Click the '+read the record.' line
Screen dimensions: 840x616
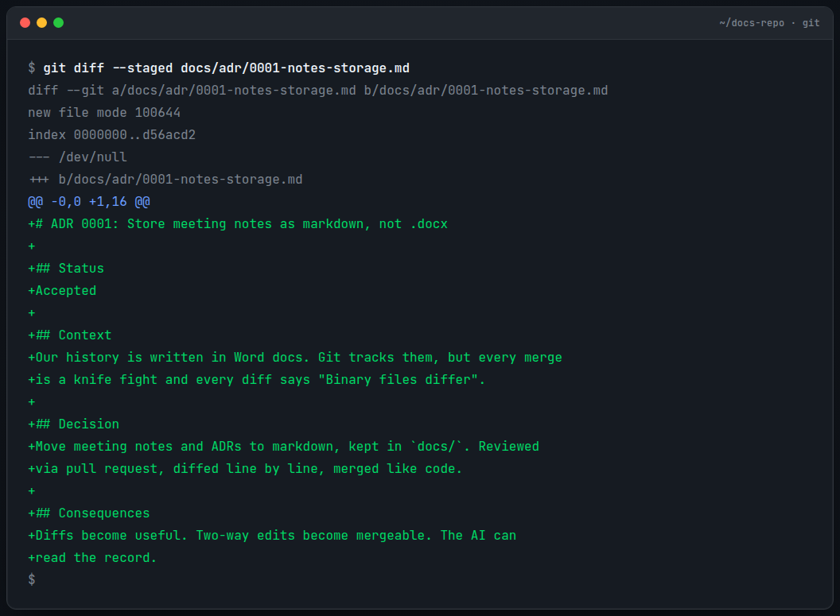point(93,558)
